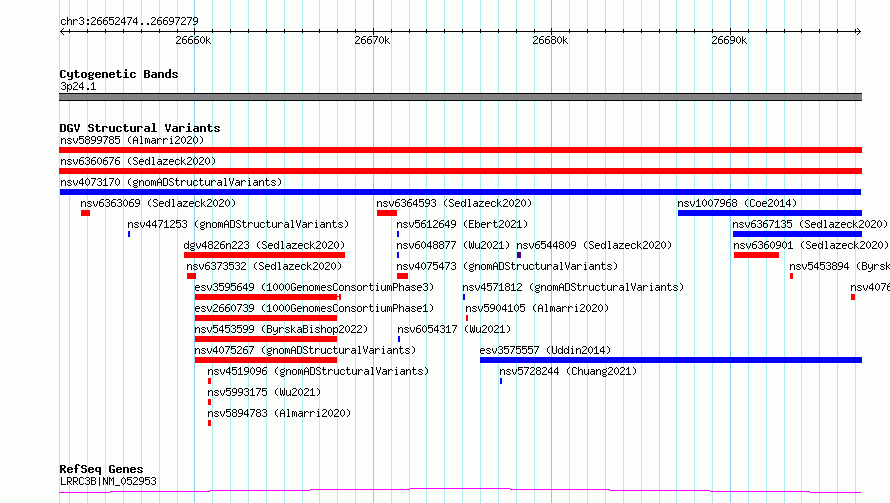Click the RefSeq Genes track title
This screenshot has width=890, height=503.
point(101,469)
